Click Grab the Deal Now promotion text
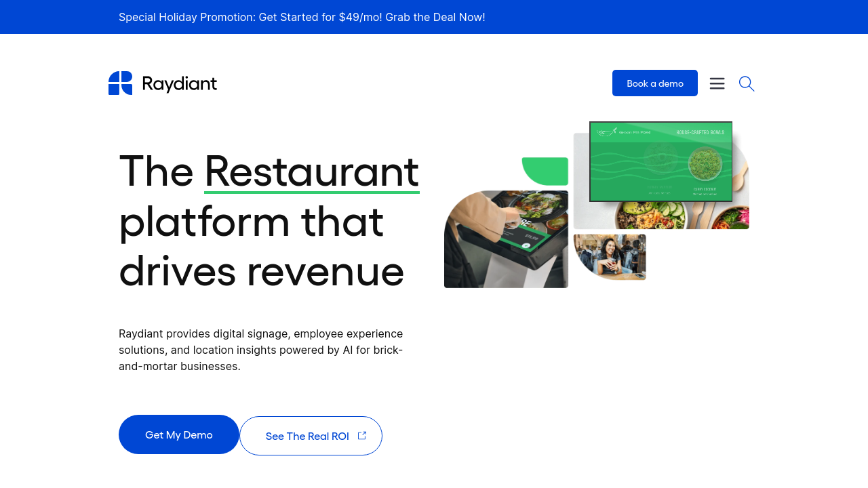 click(435, 17)
